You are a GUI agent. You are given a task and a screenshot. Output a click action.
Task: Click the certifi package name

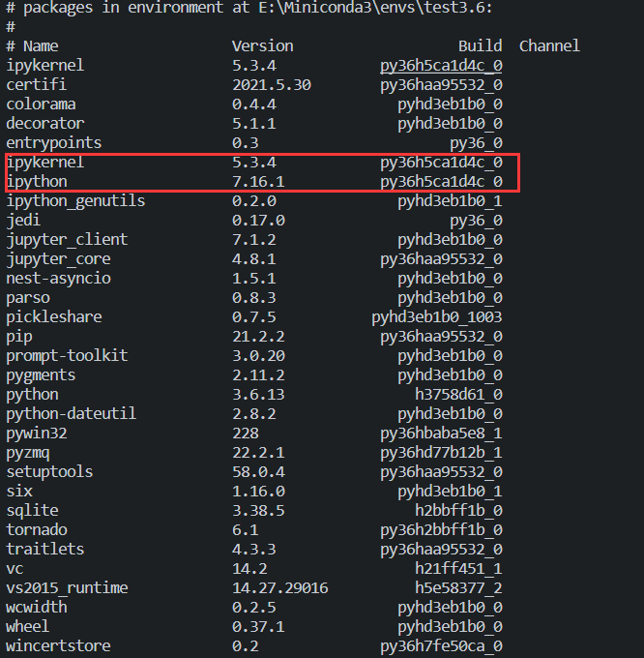36,85
